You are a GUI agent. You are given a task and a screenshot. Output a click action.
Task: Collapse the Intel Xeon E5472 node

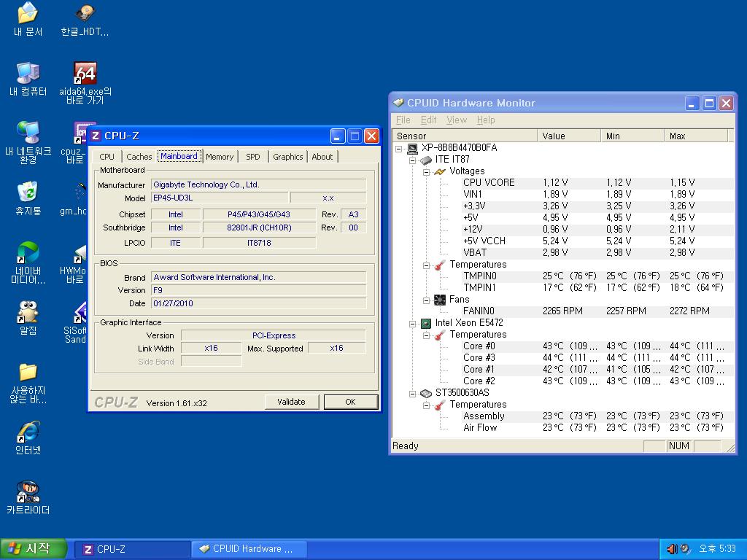pos(413,324)
